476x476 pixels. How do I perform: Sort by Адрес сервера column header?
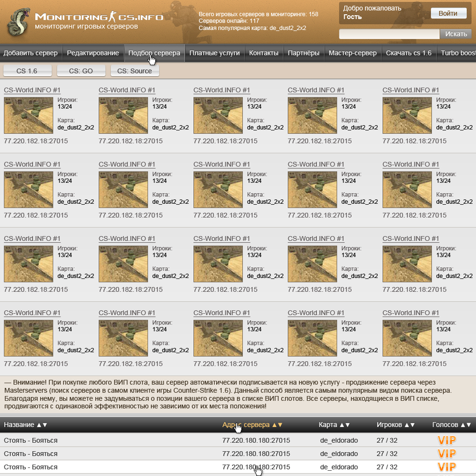tap(252, 425)
